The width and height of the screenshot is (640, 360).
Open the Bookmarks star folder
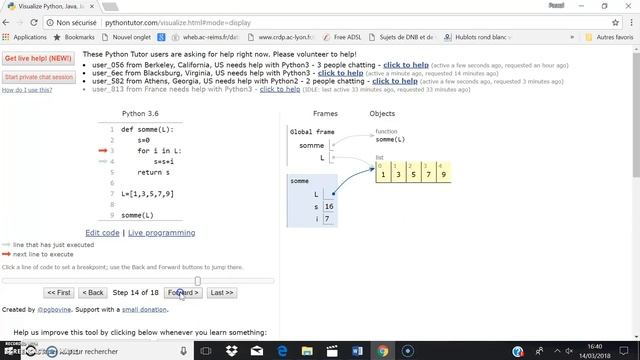(x=74, y=37)
